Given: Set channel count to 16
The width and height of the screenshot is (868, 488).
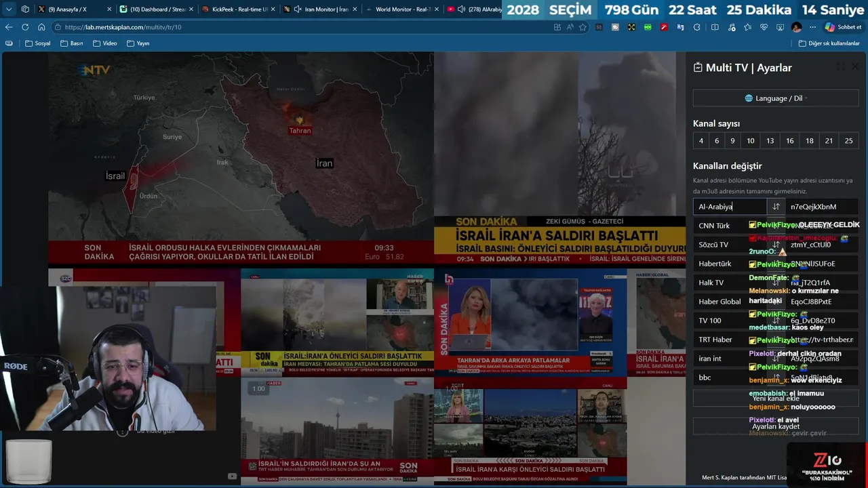Looking at the screenshot, I should (790, 141).
